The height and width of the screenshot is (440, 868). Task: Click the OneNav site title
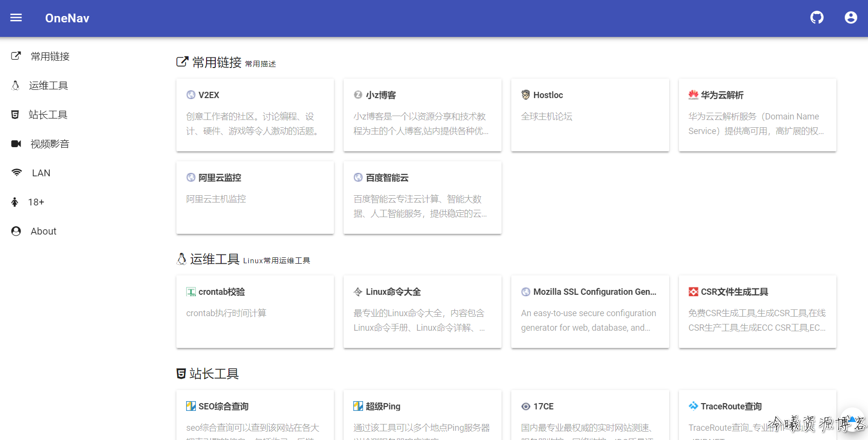(x=67, y=18)
